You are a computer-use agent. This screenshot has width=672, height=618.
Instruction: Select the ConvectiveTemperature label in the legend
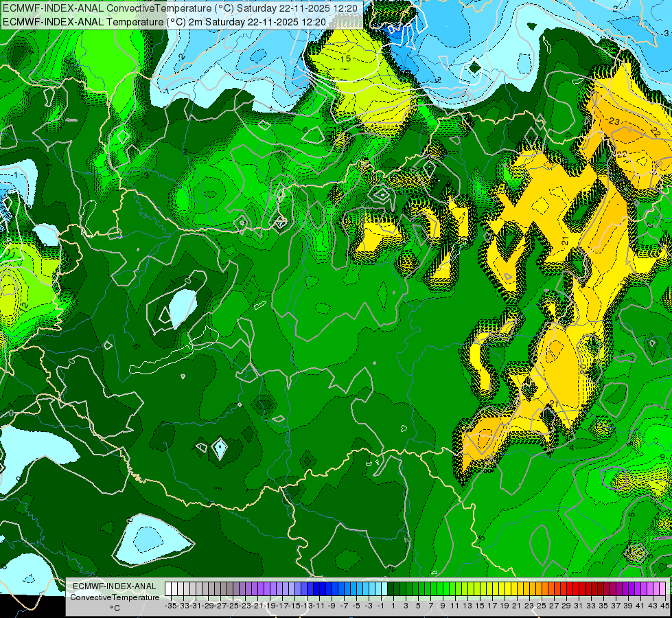point(115,597)
